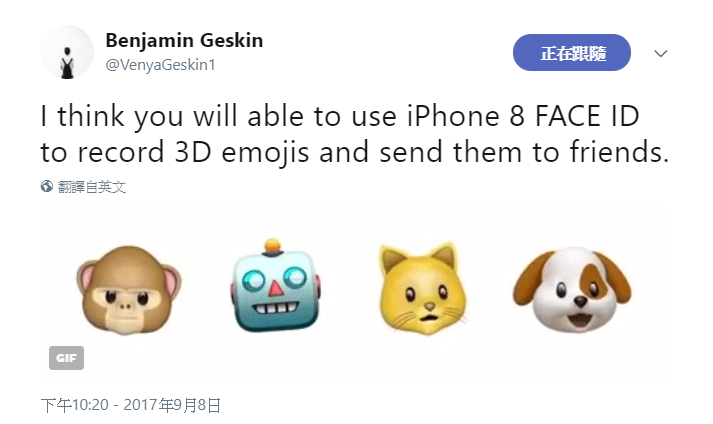
Task: Play the GIF via GIF badge
Action: pos(66,358)
